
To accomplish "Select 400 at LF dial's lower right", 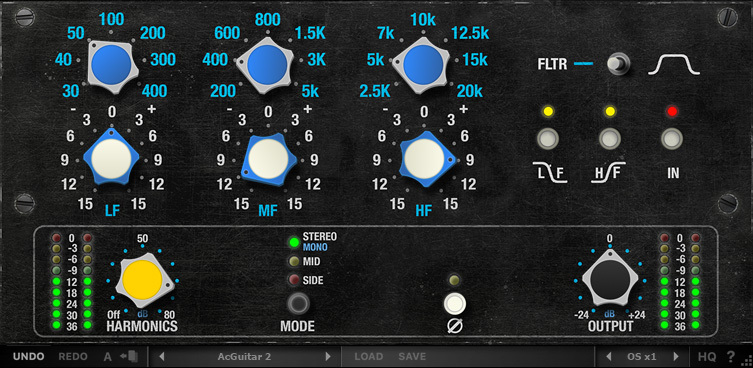I will click(x=154, y=91).
